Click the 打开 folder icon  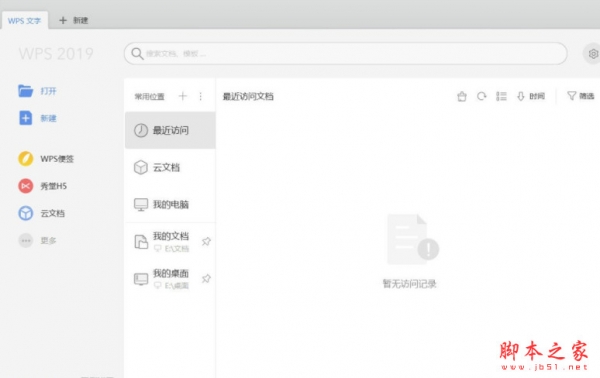tap(26, 91)
